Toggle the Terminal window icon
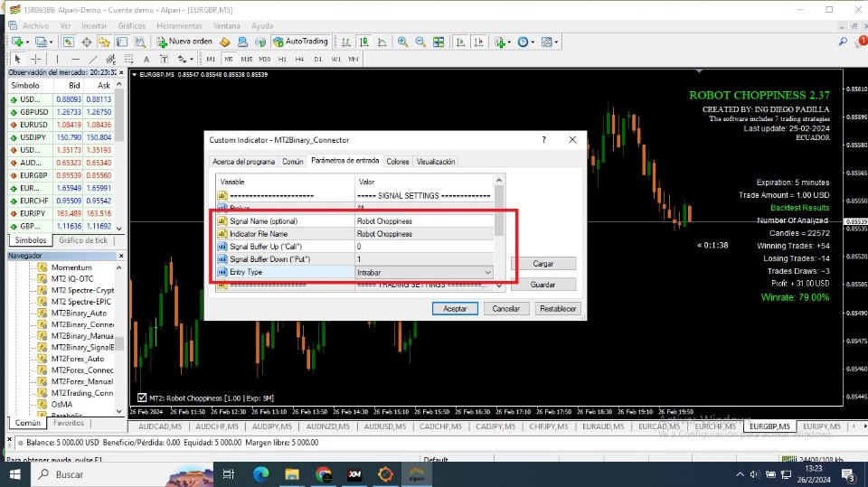Screen dimensions: 868x487 122,42
